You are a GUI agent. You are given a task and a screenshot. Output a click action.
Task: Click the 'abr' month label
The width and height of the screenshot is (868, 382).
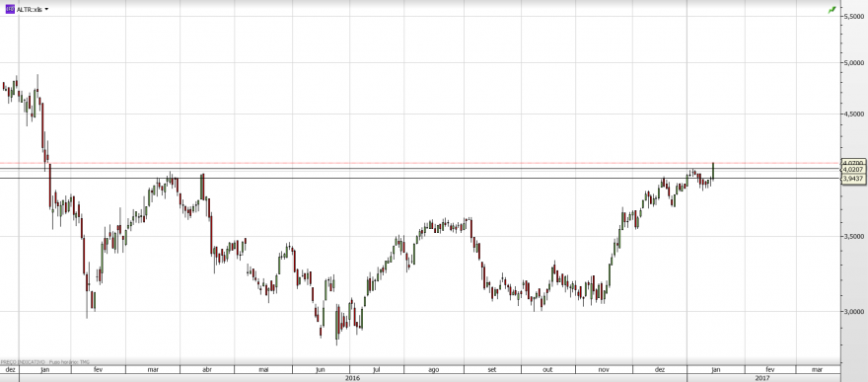[208, 369]
